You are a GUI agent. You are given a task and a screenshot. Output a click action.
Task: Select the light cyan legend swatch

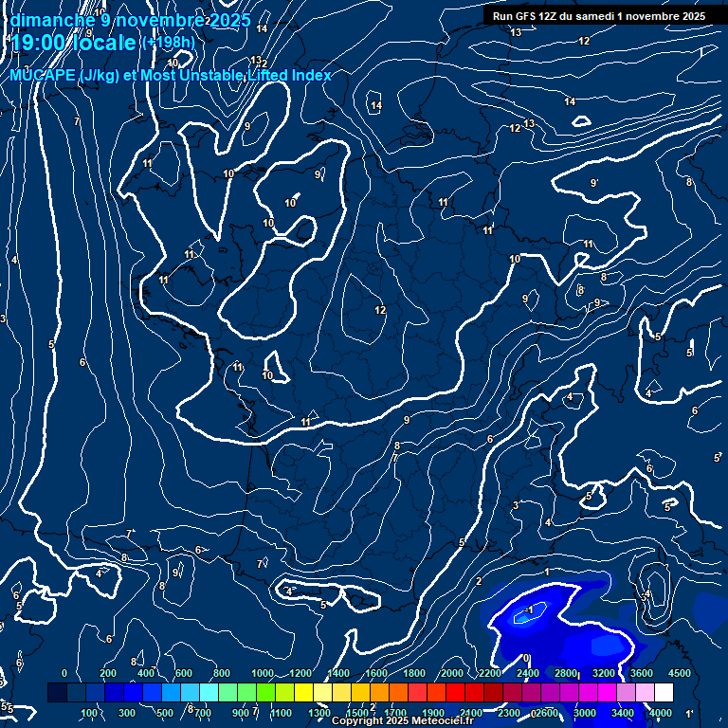coord(209,692)
